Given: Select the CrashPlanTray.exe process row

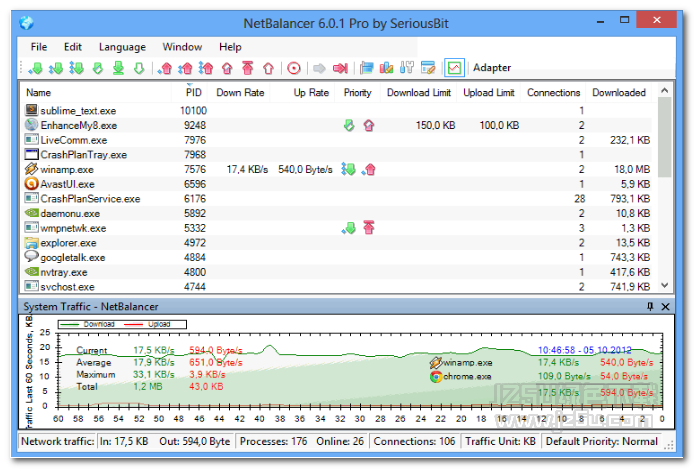Looking at the screenshot, I should coord(338,154).
